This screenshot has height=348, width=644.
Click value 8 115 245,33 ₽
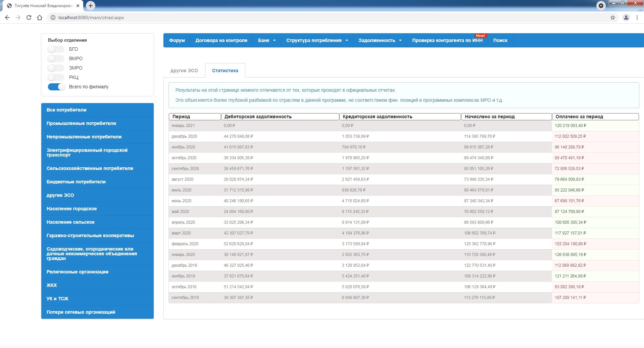(355, 212)
